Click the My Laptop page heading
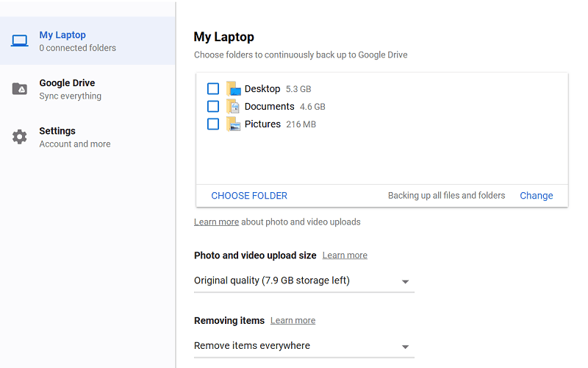Viewport: 588px width, 368px height. [224, 37]
